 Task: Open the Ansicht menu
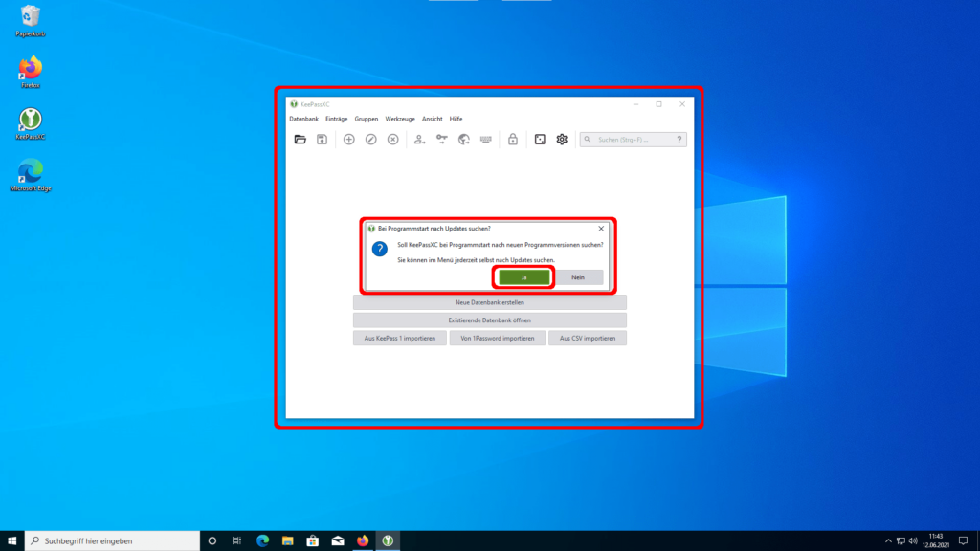(x=432, y=119)
